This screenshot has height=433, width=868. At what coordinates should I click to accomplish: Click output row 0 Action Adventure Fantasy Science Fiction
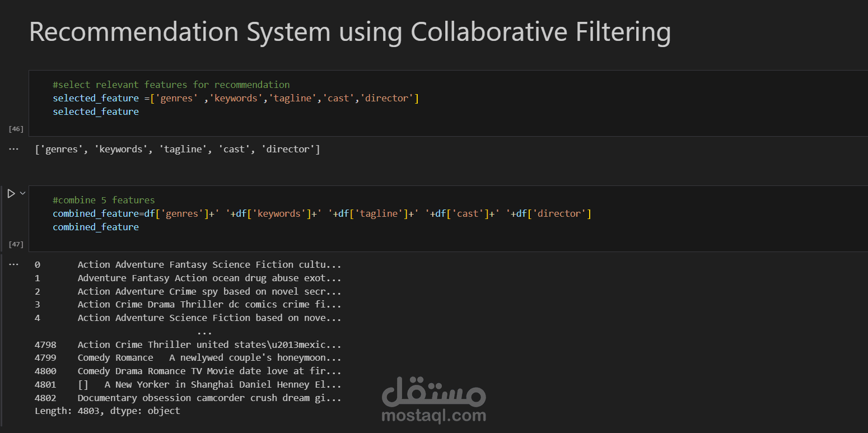188,264
